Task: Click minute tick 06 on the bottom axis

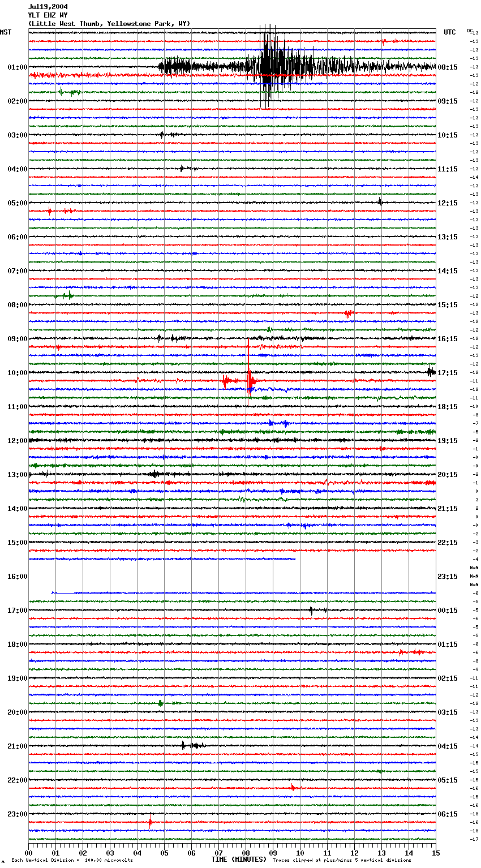Action: tap(191, 853)
